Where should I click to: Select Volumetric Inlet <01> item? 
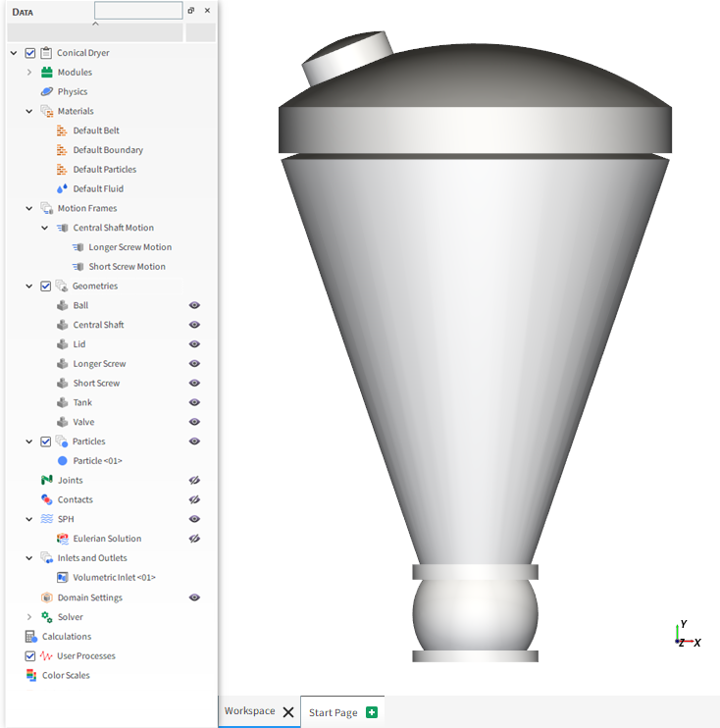pyautogui.click(x=114, y=577)
